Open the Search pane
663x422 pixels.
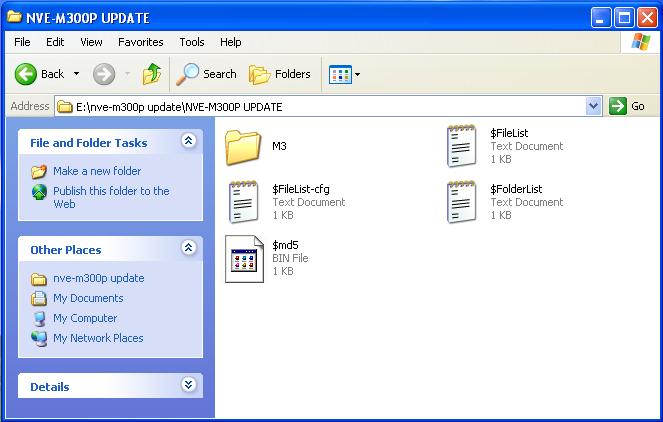[x=206, y=74]
